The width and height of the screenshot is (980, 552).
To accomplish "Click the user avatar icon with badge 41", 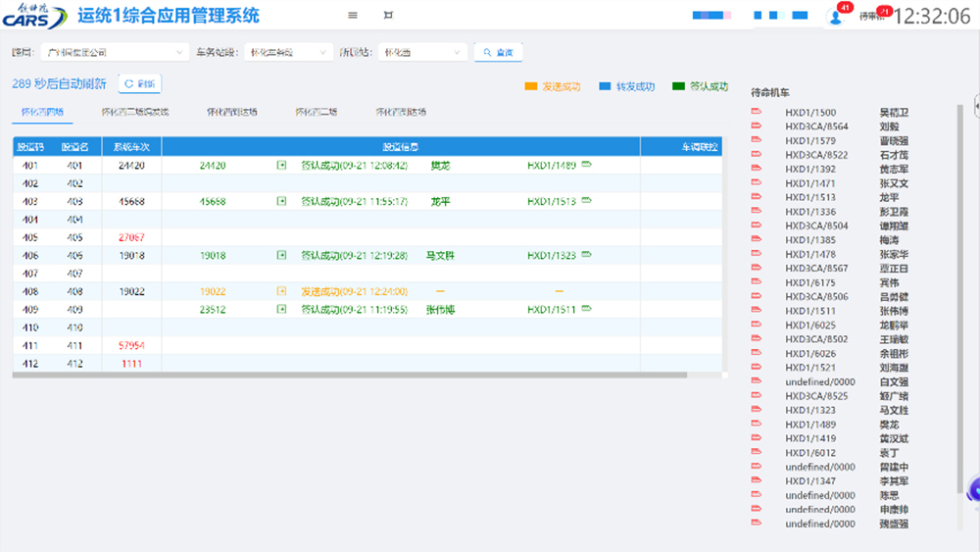I will 836,16.
